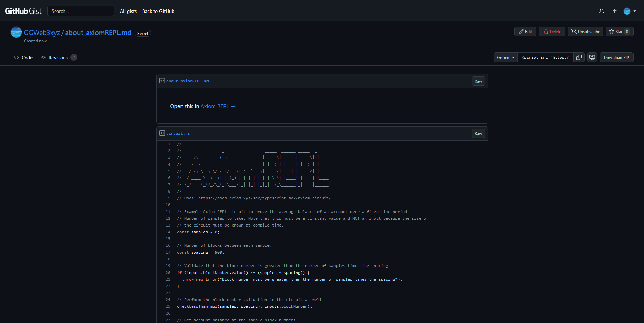This screenshot has height=323, width=644.
Task: Click the GGWeb3xyz author avatar
Action: click(16, 33)
